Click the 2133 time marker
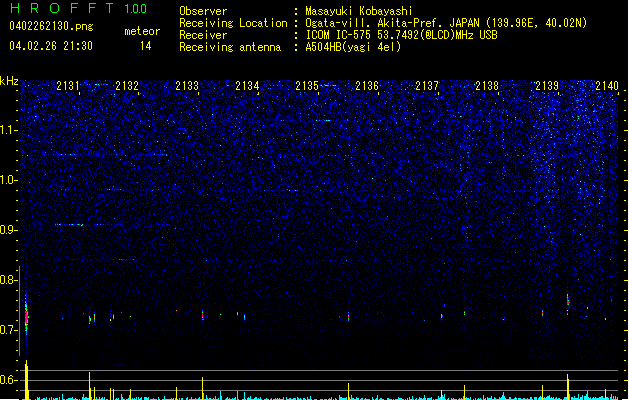This screenshot has width=629, height=400. tap(187, 86)
